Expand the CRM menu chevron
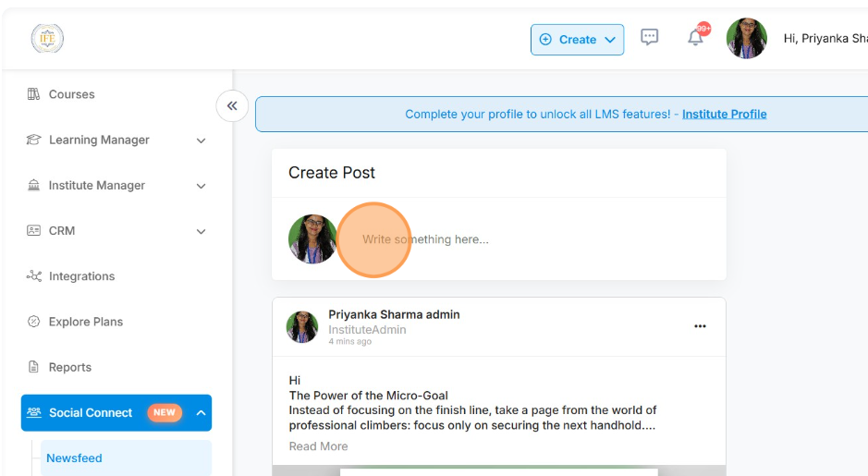 [201, 231]
